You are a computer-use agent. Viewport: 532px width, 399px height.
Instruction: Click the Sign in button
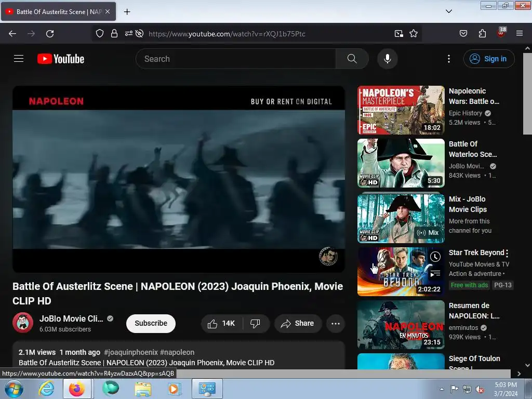(489, 59)
